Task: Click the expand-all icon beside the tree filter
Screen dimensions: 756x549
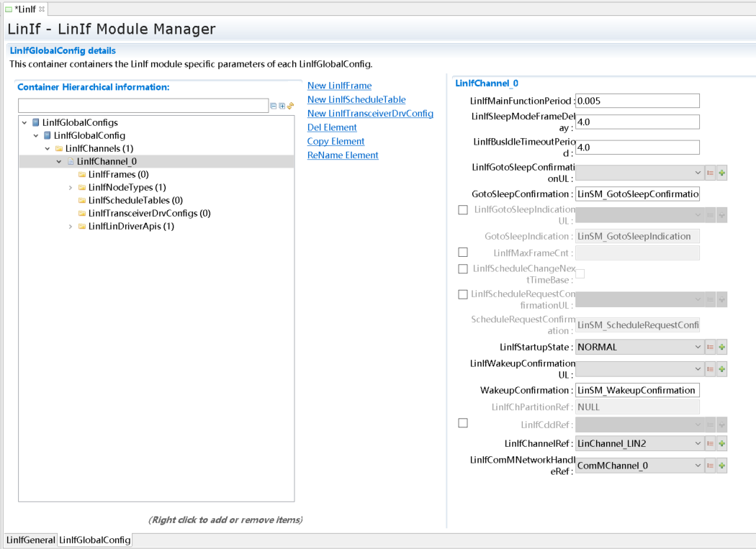Action: point(282,106)
